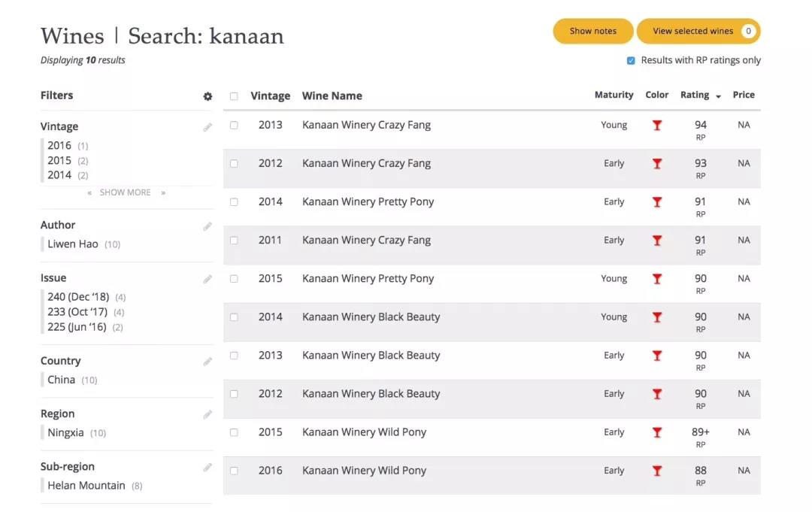Open 2014 Kanaan Winery Pretty Pony wine

[368, 202]
